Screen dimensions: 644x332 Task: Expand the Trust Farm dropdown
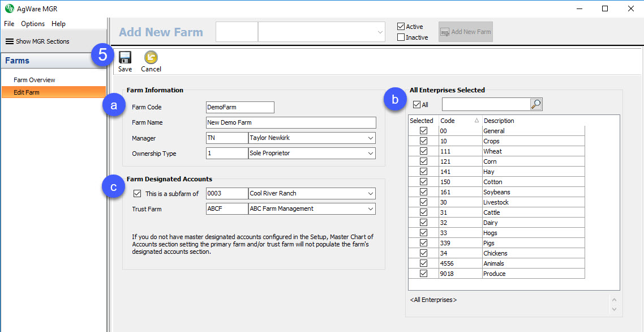pos(370,209)
